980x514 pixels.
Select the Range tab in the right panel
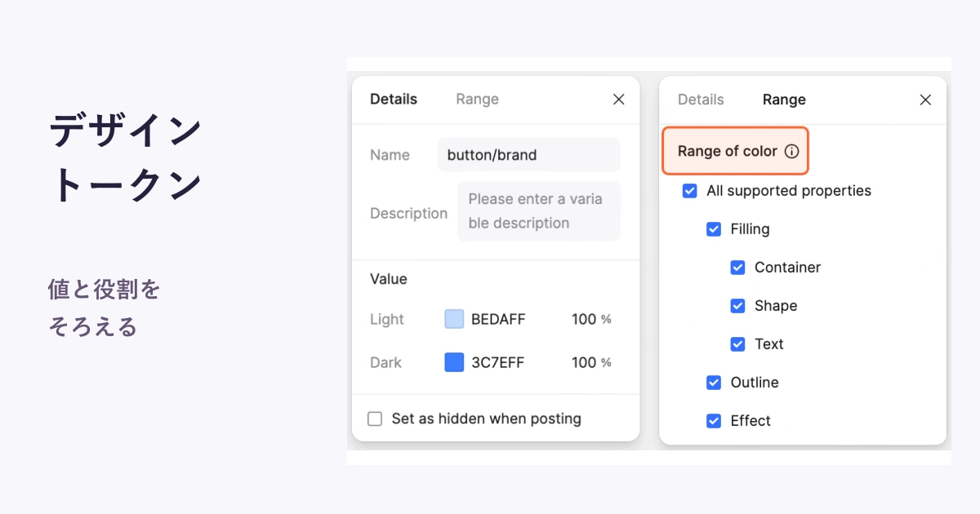[784, 100]
